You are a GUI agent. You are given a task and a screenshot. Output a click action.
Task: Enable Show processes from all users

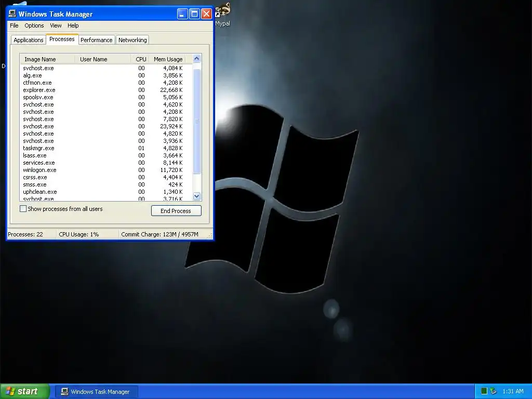(23, 209)
